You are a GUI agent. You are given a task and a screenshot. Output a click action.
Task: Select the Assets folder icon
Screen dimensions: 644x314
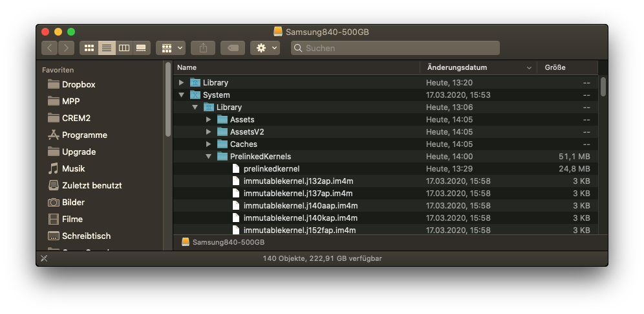(x=222, y=120)
